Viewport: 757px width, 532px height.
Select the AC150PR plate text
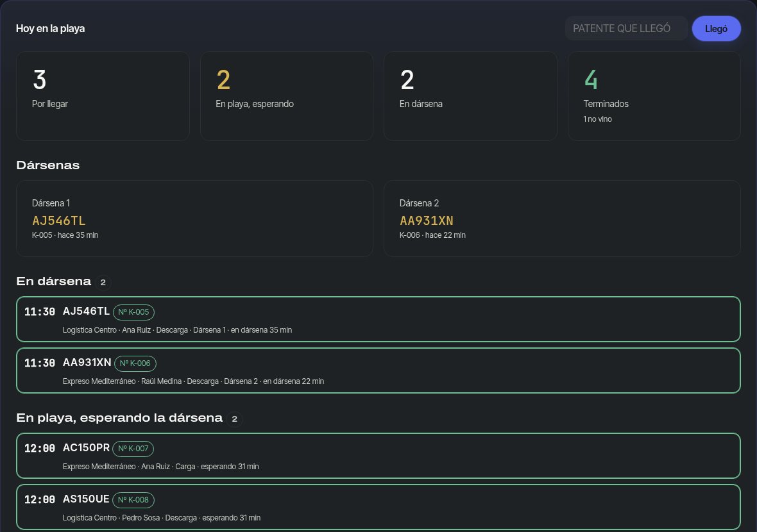(x=86, y=447)
